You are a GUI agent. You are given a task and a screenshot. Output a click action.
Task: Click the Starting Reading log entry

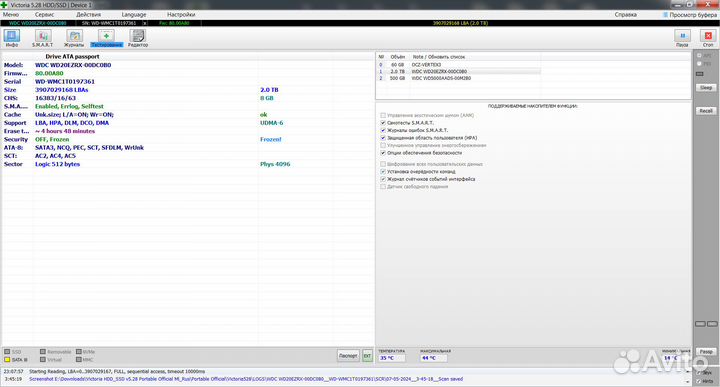pyautogui.click(x=117, y=371)
